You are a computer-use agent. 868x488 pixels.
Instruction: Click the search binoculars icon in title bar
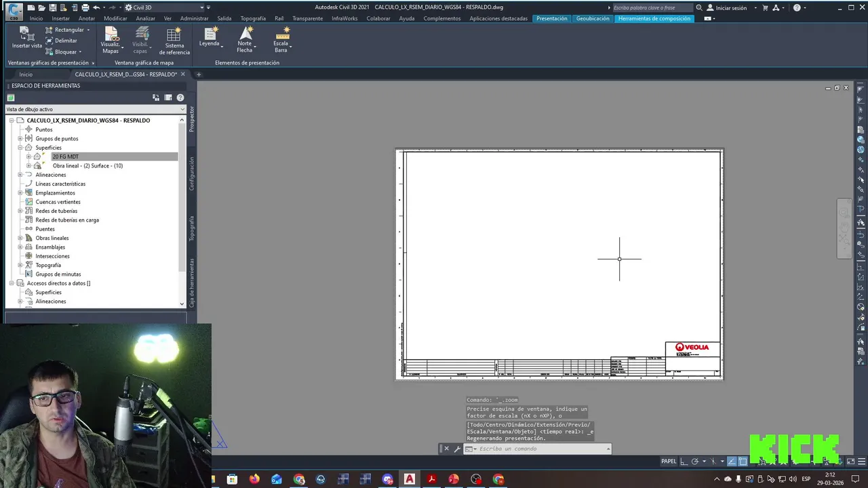pos(699,7)
